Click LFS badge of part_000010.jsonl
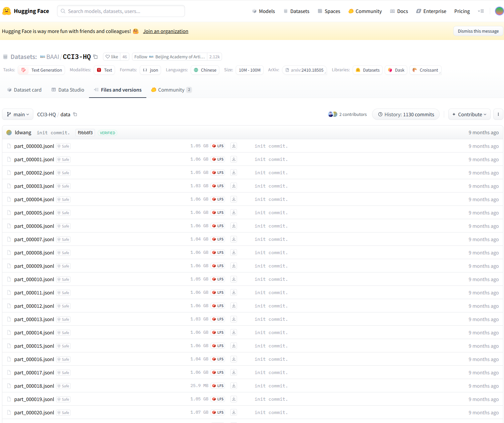The width and height of the screenshot is (504, 423). pos(218,279)
